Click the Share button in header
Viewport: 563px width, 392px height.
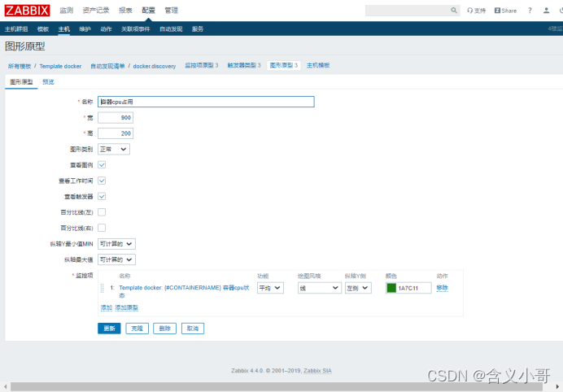(505, 11)
